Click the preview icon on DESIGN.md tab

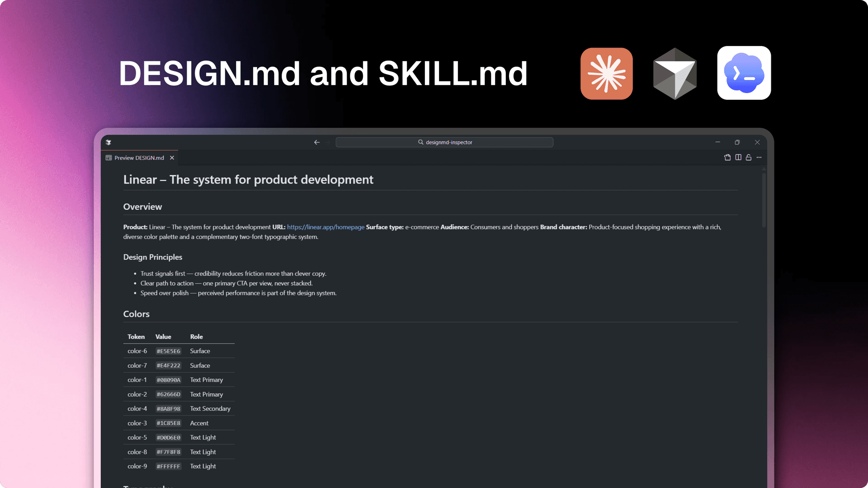point(108,158)
